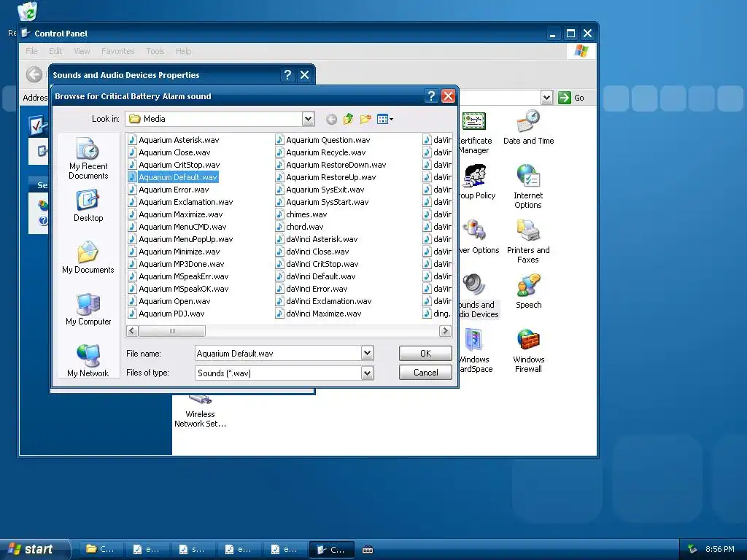747x560 pixels.
Task: Select Aquarium SysStart.wav file
Action: [x=322, y=202]
